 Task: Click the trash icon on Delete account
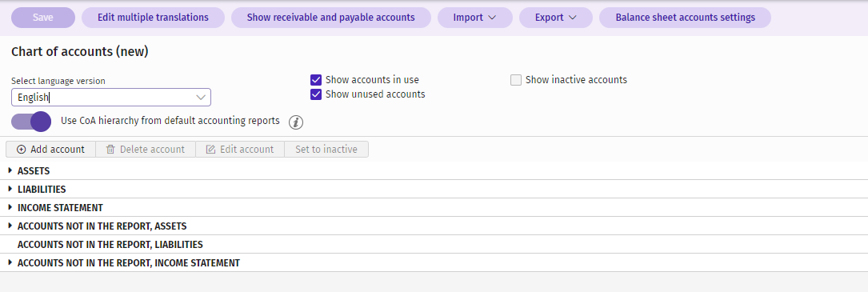(x=110, y=150)
